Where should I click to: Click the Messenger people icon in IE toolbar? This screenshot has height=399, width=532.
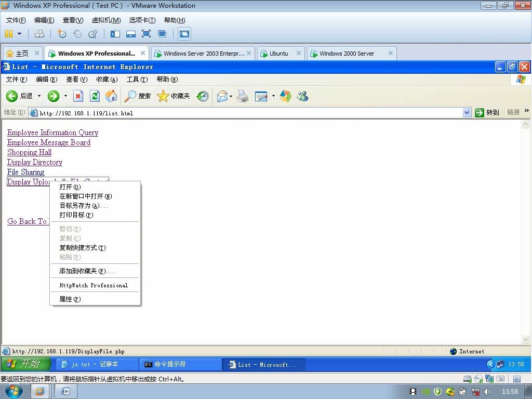[x=302, y=96]
